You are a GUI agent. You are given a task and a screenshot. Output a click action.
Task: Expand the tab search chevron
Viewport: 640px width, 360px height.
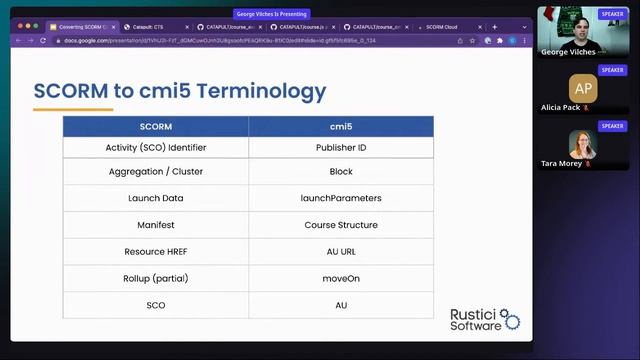coord(524,27)
